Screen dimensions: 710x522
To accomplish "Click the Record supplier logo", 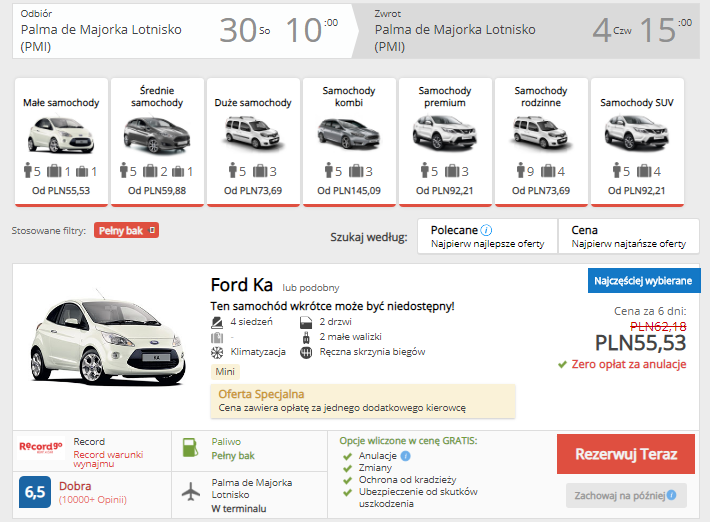I will click(x=41, y=449).
